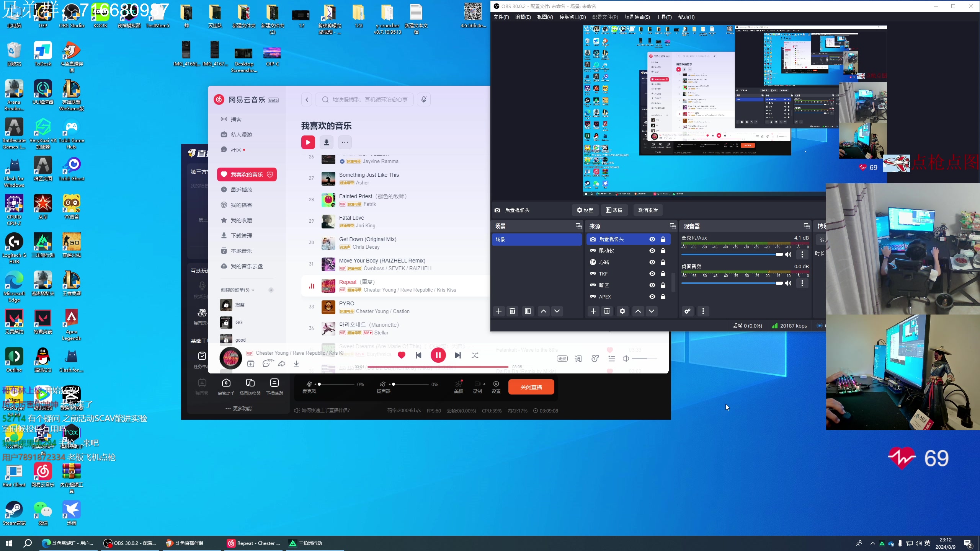Mute 麦克风/Aux speaker icon
Viewport: 980px width, 551px height.
coord(788,254)
